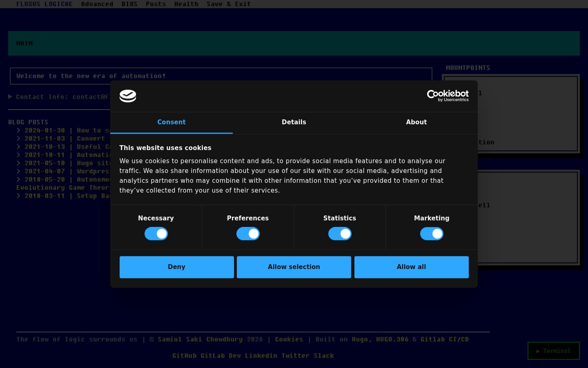
Task: Open the 2021-10-13 Useful blog post
Action: click(67, 147)
